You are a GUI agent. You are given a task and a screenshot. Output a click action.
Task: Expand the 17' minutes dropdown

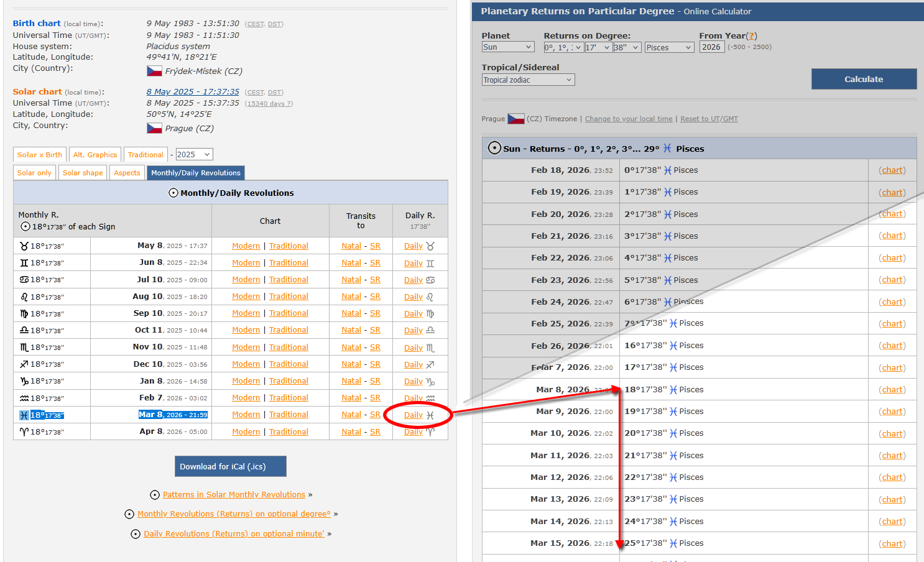598,47
